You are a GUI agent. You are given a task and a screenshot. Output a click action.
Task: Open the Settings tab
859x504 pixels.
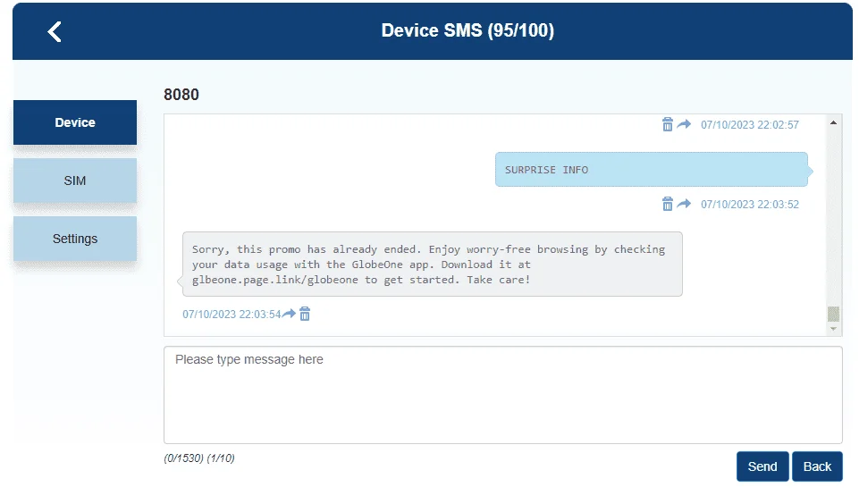(x=75, y=239)
